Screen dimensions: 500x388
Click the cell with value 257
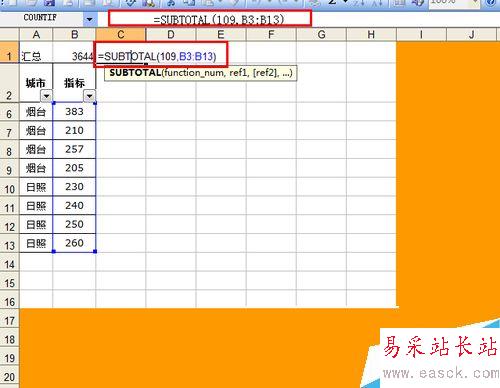[x=74, y=149]
